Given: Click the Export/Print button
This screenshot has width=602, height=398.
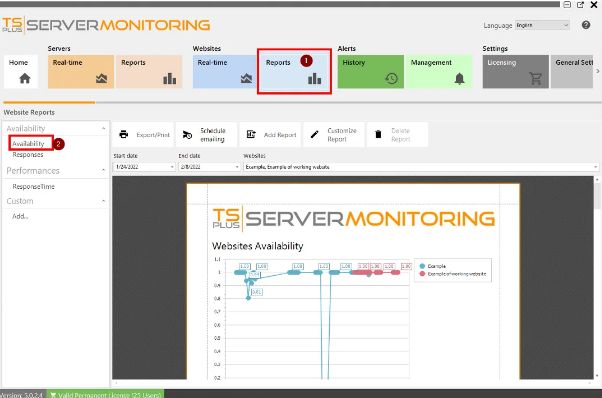Looking at the screenshot, I should 144,135.
